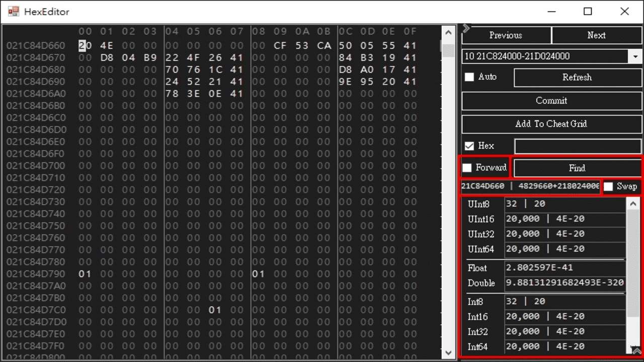Viewport: 644px width, 362px height.
Task: Enable the Auto refresh checkbox
Action: [x=469, y=77]
